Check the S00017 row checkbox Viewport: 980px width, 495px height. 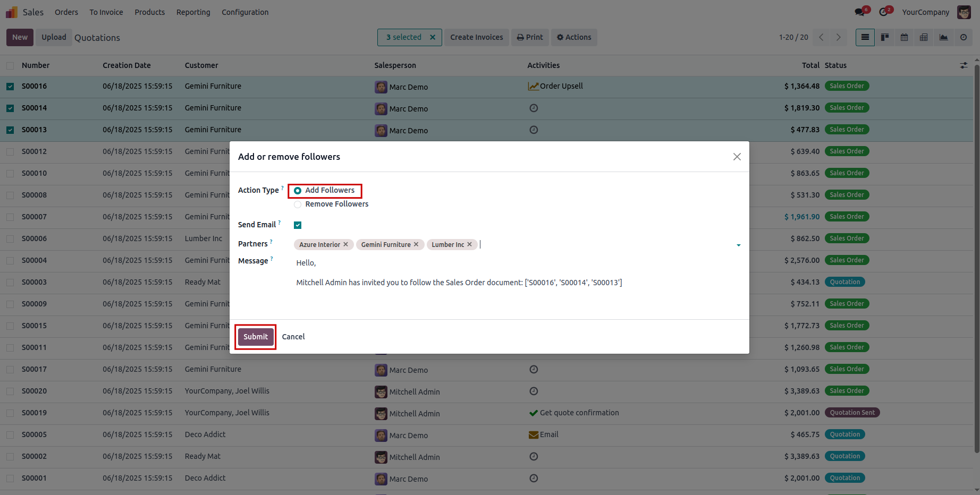[x=10, y=369]
